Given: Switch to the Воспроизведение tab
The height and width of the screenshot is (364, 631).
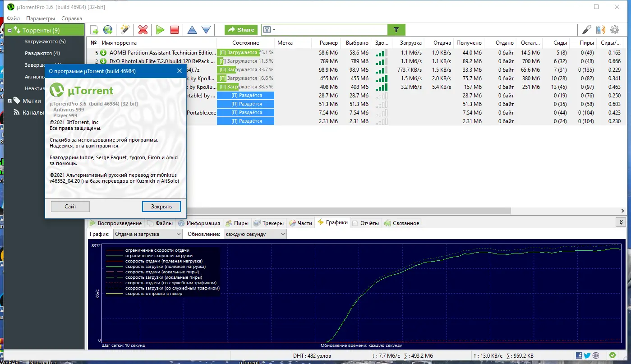Looking at the screenshot, I should [115, 223].
